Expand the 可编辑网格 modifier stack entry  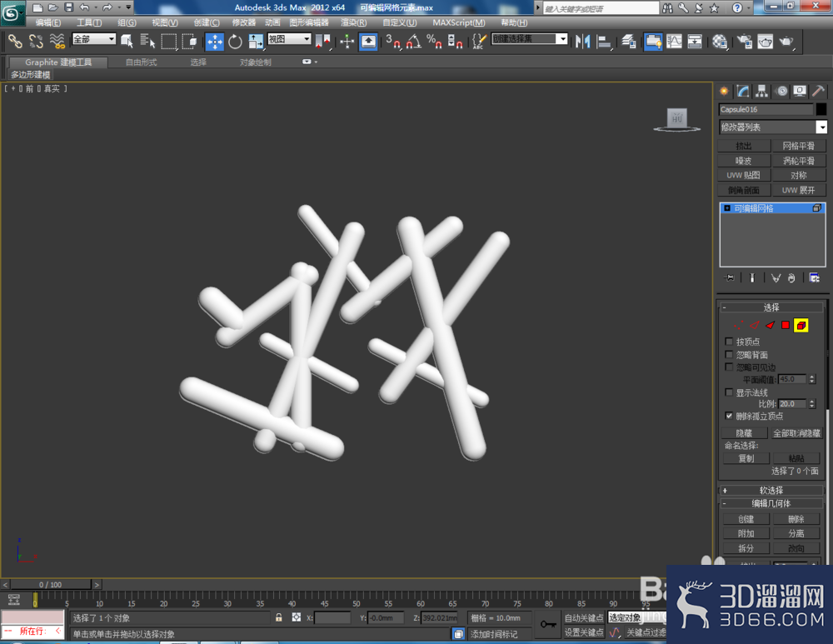727,208
